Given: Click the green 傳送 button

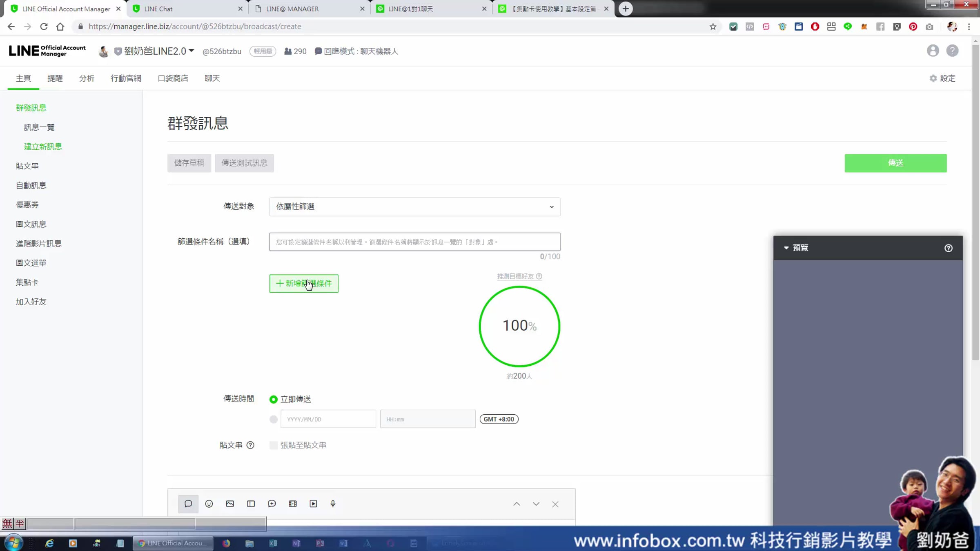Looking at the screenshot, I should click(x=895, y=163).
